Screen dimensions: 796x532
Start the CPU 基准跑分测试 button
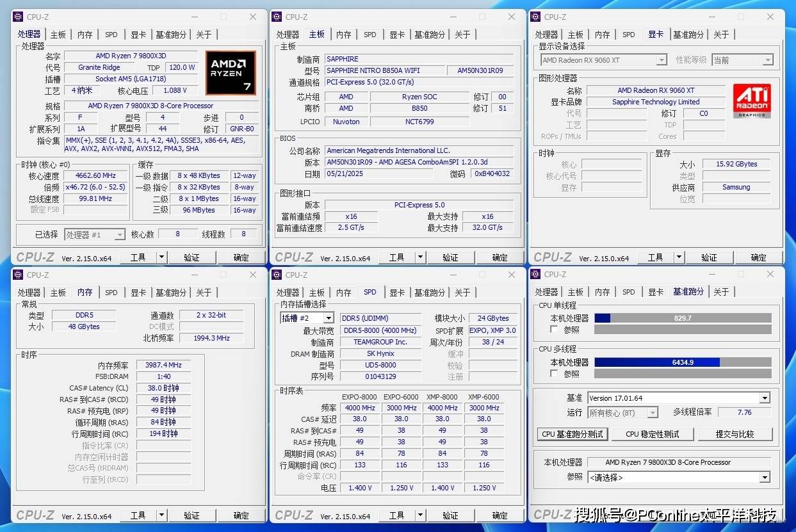pos(572,434)
